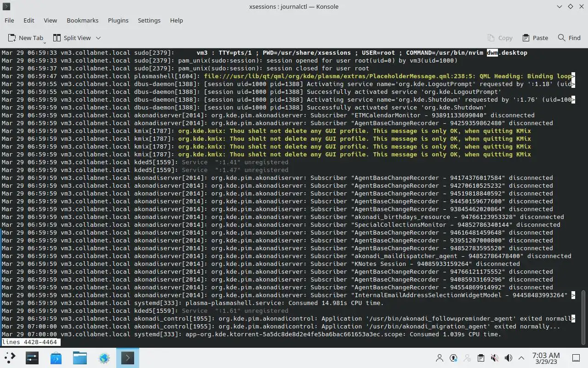588x368 pixels.
Task: Click the Split View button
Action: click(72, 38)
